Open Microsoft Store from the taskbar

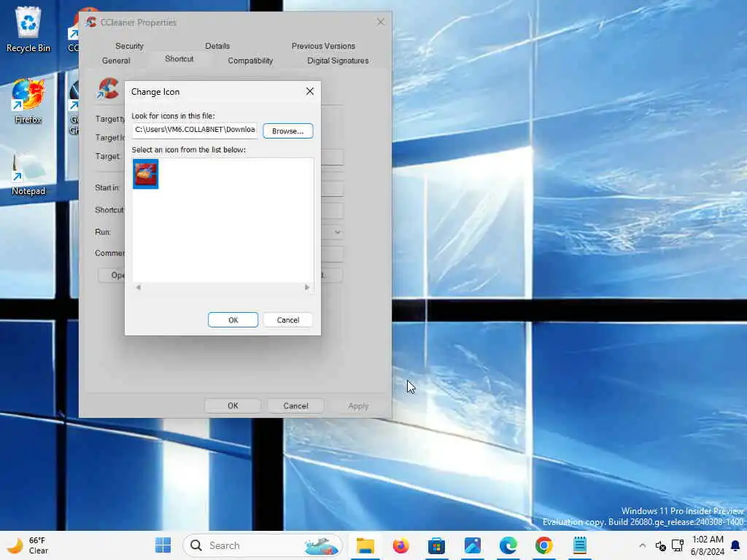point(436,545)
